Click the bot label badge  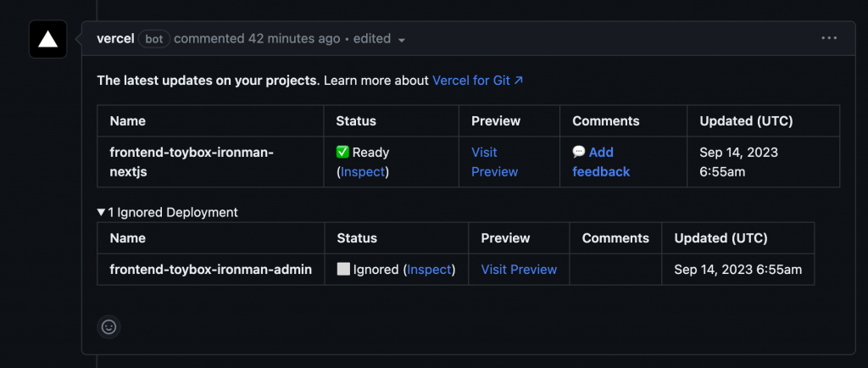(155, 39)
